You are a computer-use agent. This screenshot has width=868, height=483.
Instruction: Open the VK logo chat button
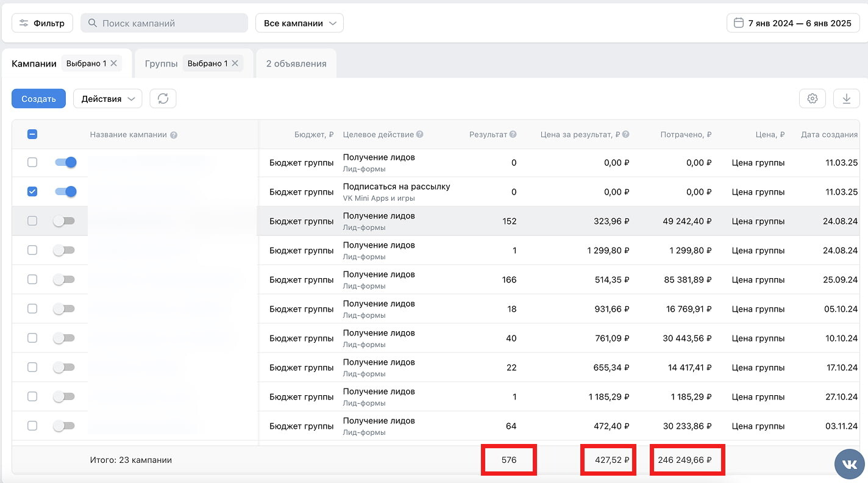pyautogui.click(x=850, y=465)
